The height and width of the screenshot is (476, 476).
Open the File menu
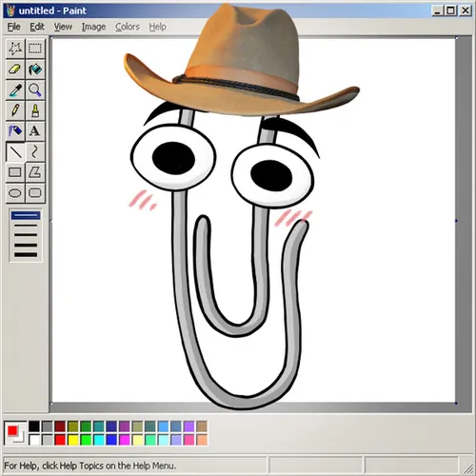click(x=13, y=27)
